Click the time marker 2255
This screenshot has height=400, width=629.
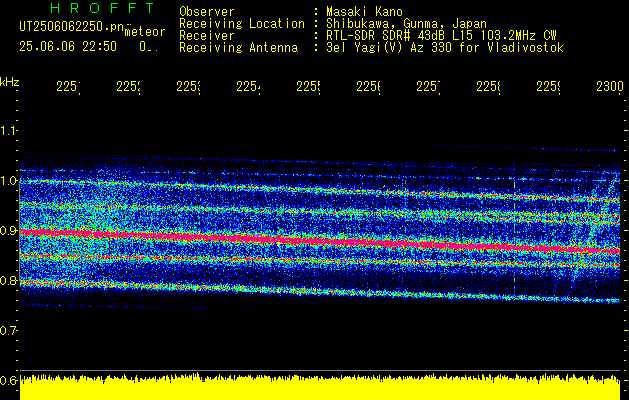coord(308,87)
